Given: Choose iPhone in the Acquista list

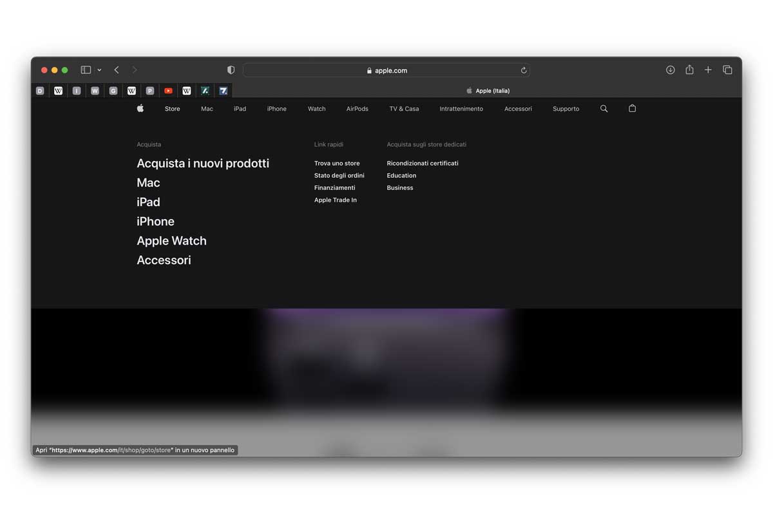Looking at the screenshot, I should coord(155,222).
